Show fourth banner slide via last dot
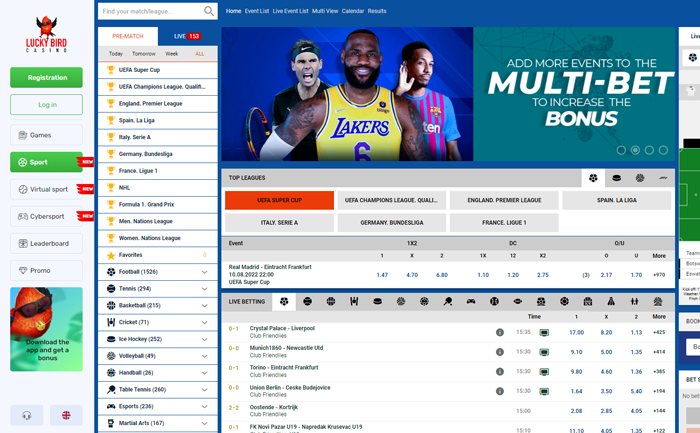The height and width of the screenshot is (433, 700). tap(663, 150)
